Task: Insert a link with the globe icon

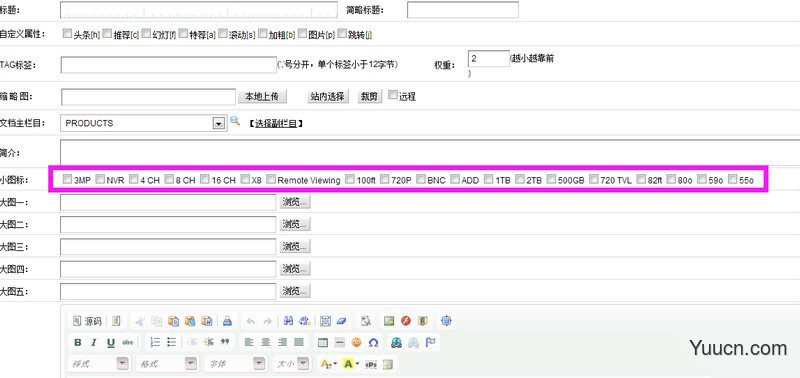Action: coord(396,342)
